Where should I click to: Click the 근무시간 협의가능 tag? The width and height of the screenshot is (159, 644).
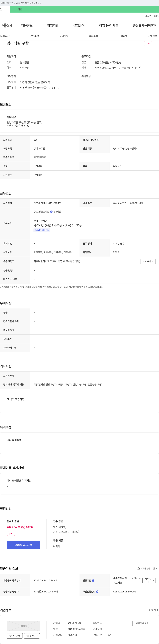[x=42, y=230]
